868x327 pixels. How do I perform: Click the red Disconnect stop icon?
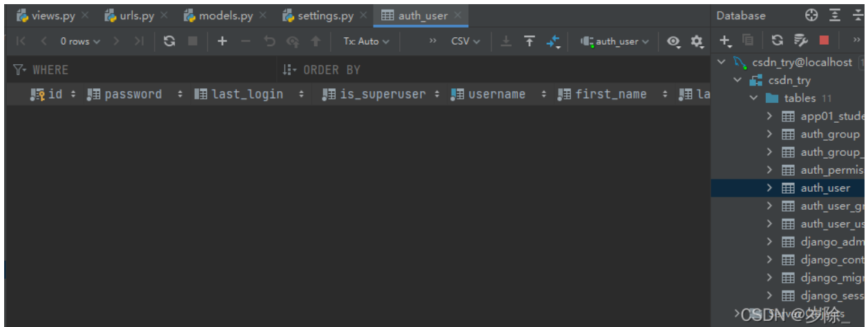coord(824,40)
